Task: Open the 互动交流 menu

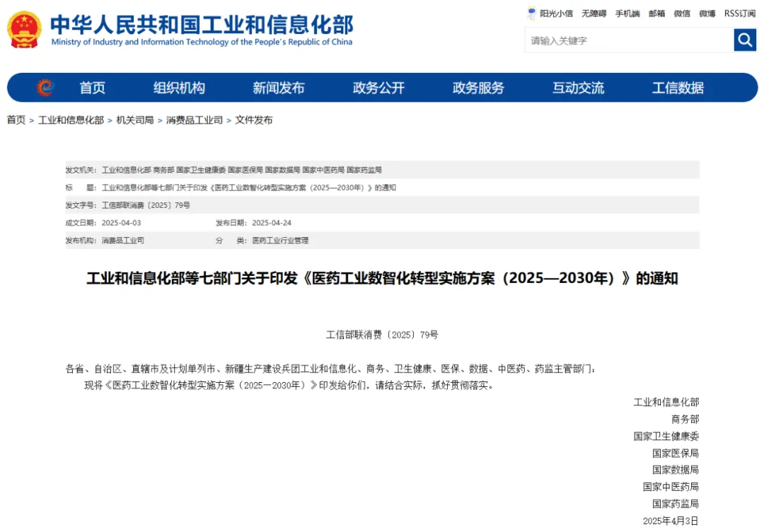Action: point(579,88)
